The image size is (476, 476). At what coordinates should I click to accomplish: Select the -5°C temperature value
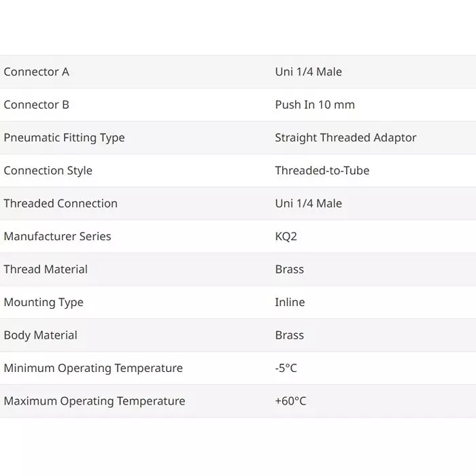286,368
